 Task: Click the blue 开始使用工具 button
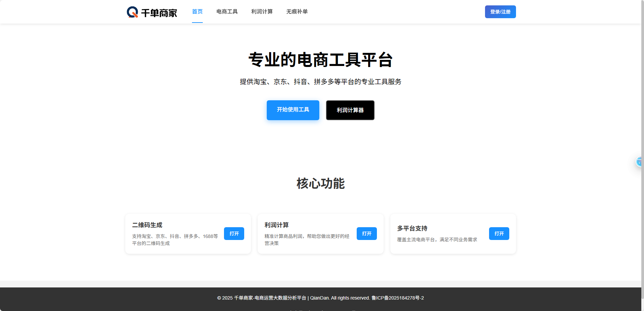coord(293,110)
